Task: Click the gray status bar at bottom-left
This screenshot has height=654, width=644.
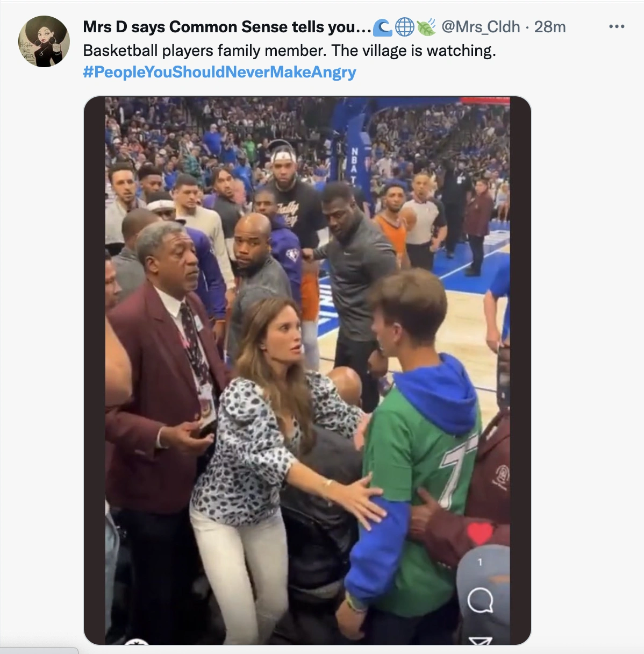Action: 39,651
